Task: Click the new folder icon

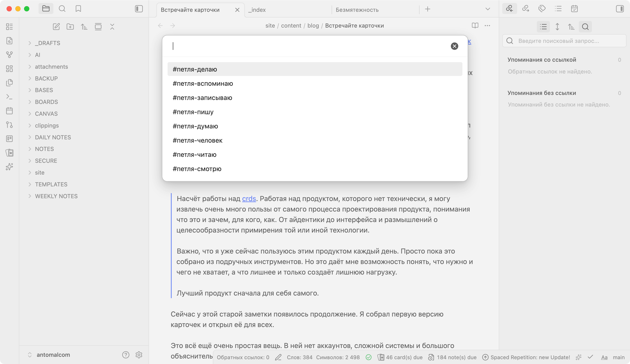Action: pos(70,26)
